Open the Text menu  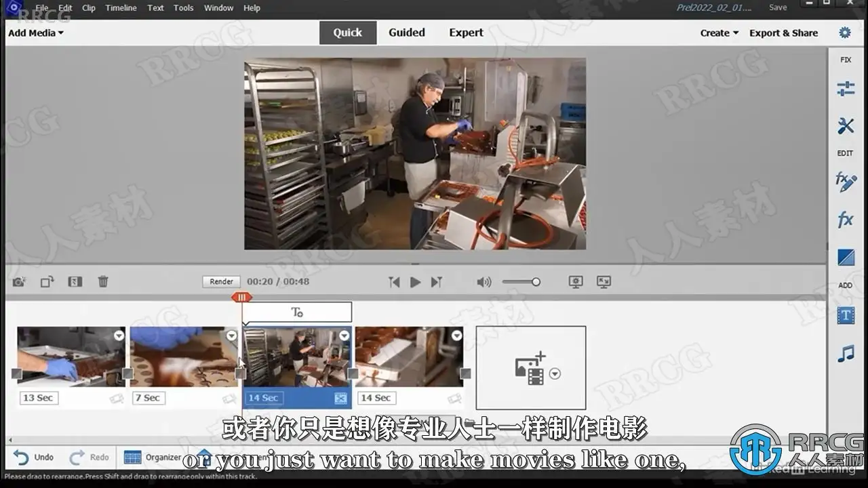point(155,8)
